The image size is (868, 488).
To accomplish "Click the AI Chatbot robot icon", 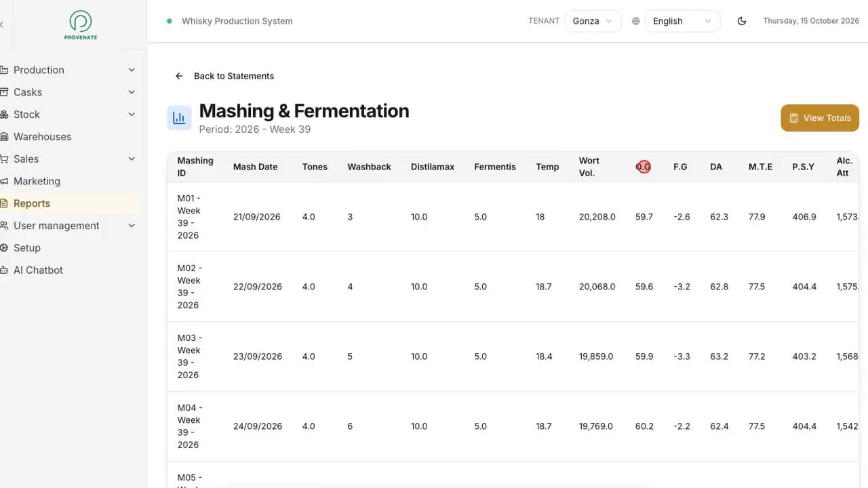I will [x=3, y=270].
